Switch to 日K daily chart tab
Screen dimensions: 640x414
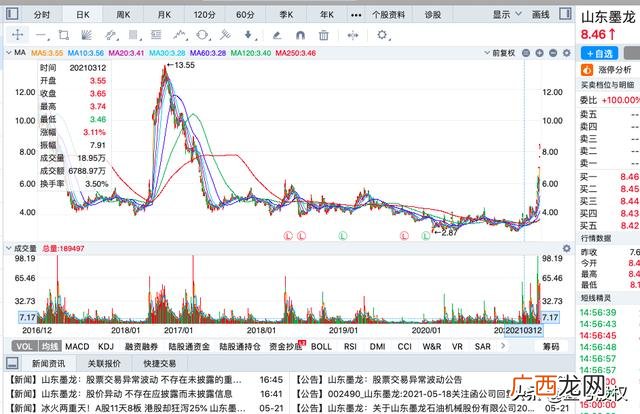(83, 15)
